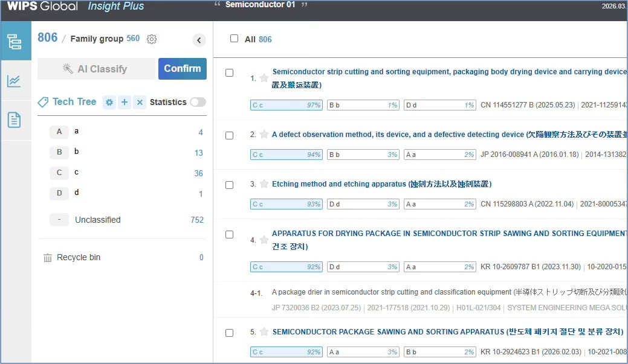Image resolution: width=628 pixels, height=364 pixels.
Task: Click A a 3% bar in result 5
Action: tap(363, 352)
